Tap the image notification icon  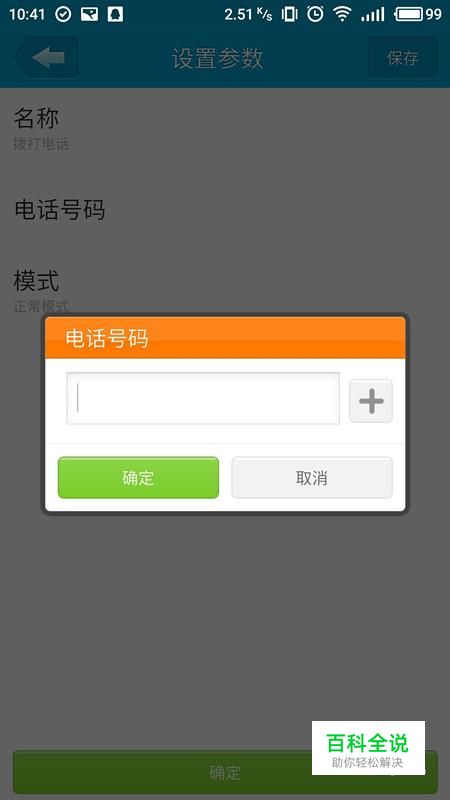89,14
